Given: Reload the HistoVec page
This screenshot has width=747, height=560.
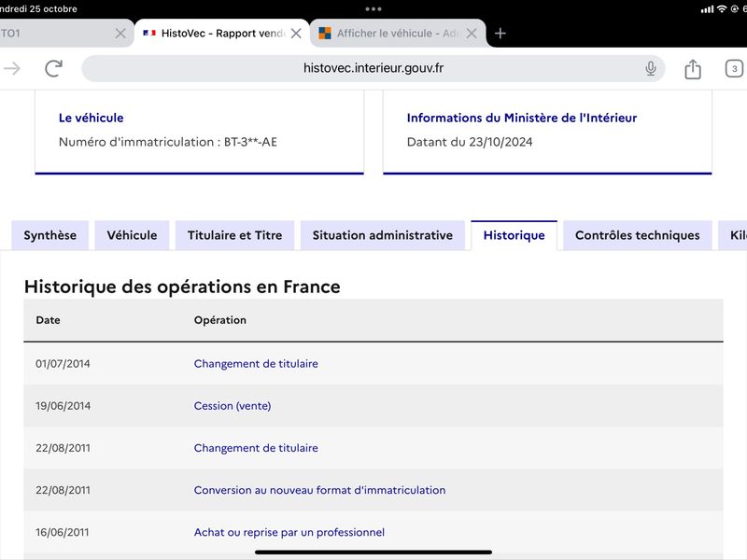Looking at the screenshot, I should click(53, 68).
